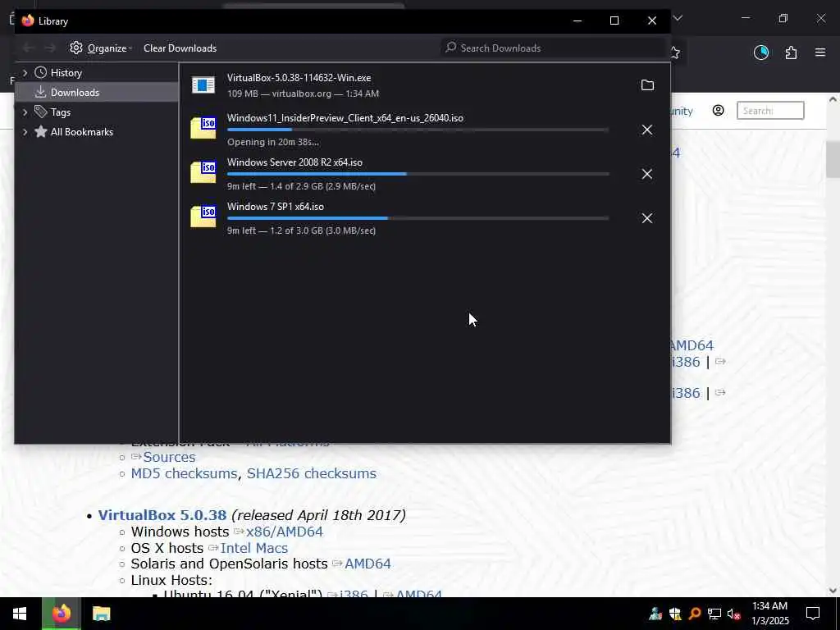Expand the History tree node
The image size is (840, 630).
click(25, 73)
